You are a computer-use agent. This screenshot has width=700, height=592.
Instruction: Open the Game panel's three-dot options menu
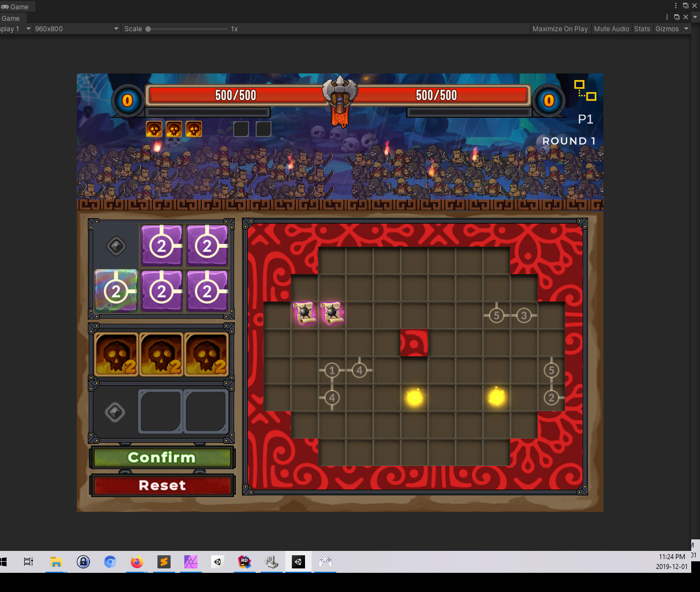[x=667, y=18]
